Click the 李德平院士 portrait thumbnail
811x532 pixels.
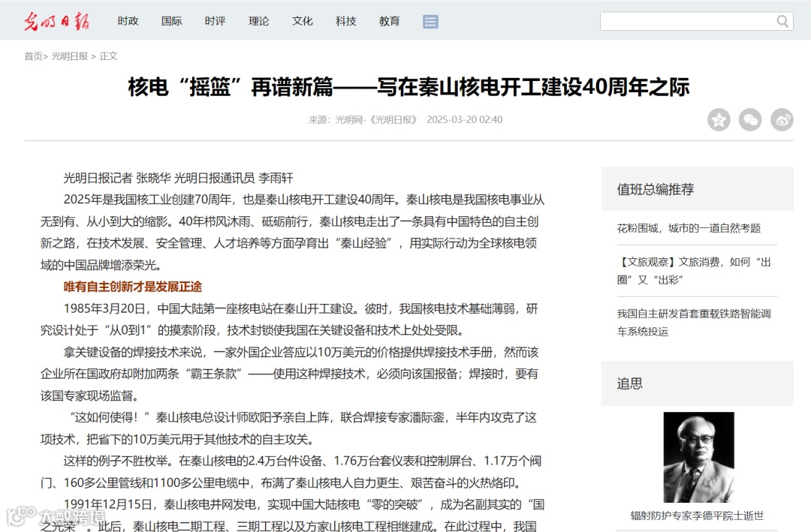coord(699,457)
